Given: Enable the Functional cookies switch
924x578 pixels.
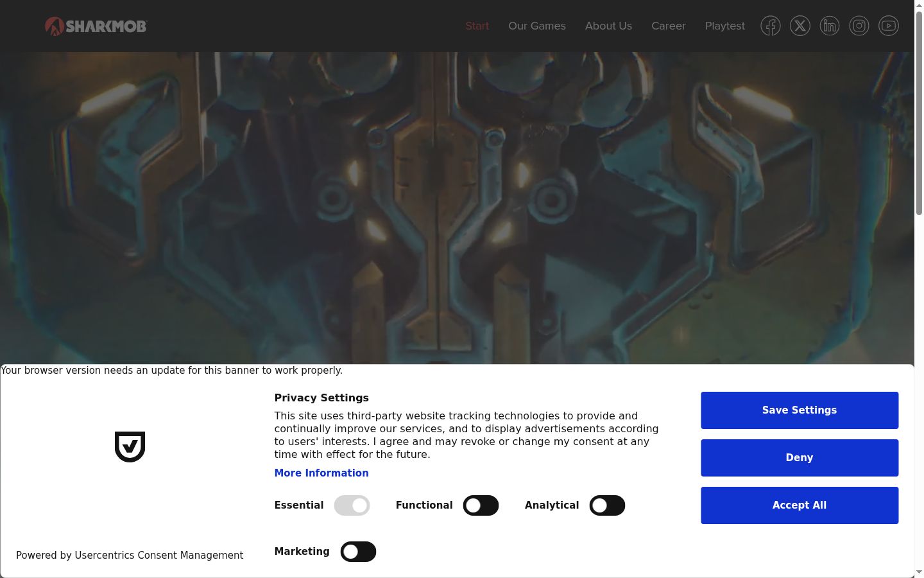Looking at the screenshot, I should tap(481, 505).
